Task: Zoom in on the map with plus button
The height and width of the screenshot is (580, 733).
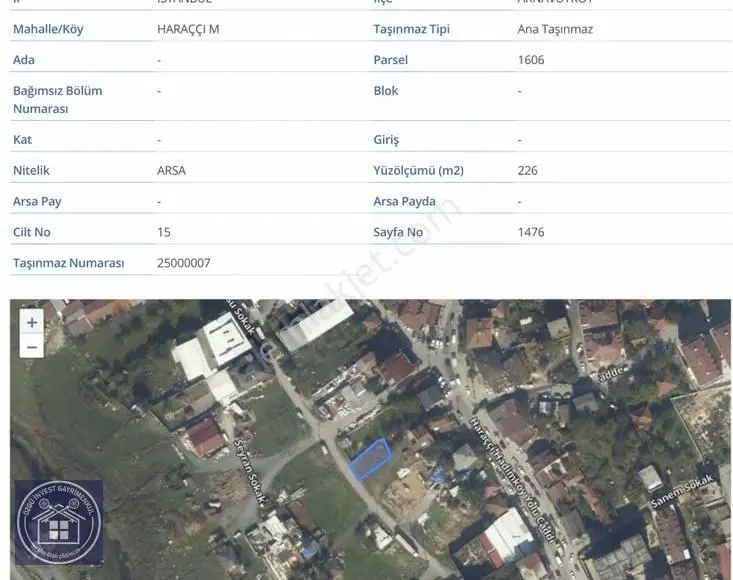Action: click(x=32, y=322)
